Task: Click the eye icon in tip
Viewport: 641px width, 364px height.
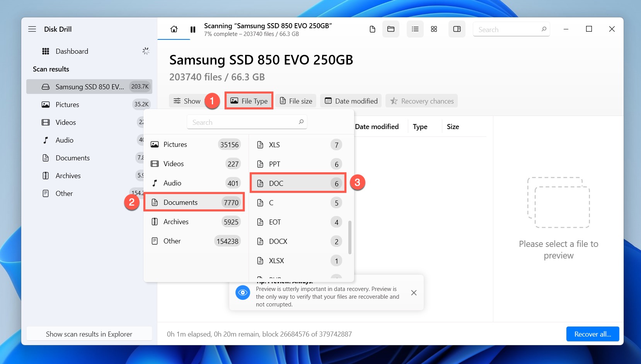Action: pos(243,293)
